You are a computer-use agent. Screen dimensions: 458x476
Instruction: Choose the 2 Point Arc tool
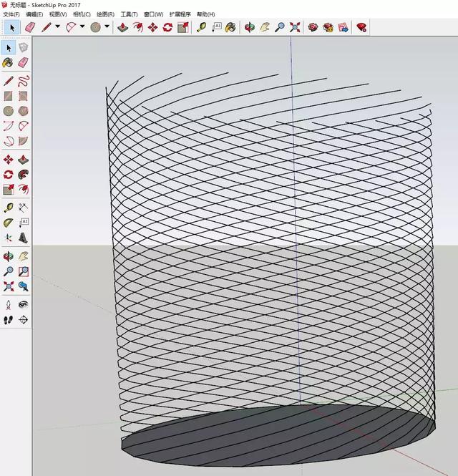point(23,126)
